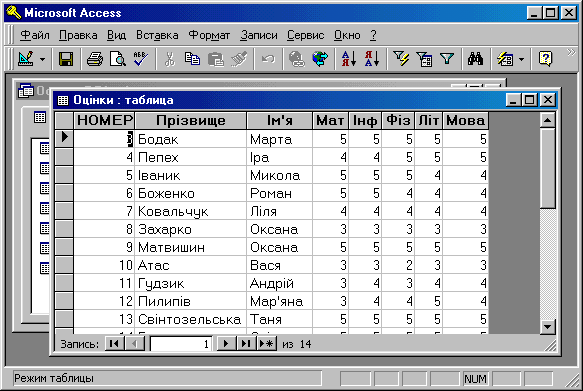Expand the New Object dropdown arrow

coord(521,59)
